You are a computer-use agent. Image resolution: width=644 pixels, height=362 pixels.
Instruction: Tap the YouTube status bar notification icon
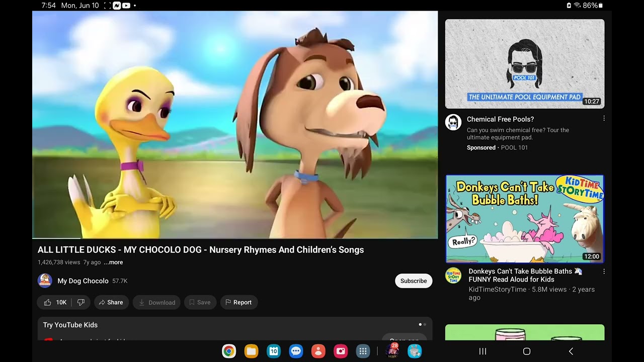pyautogui.click(x=126, y=6)
